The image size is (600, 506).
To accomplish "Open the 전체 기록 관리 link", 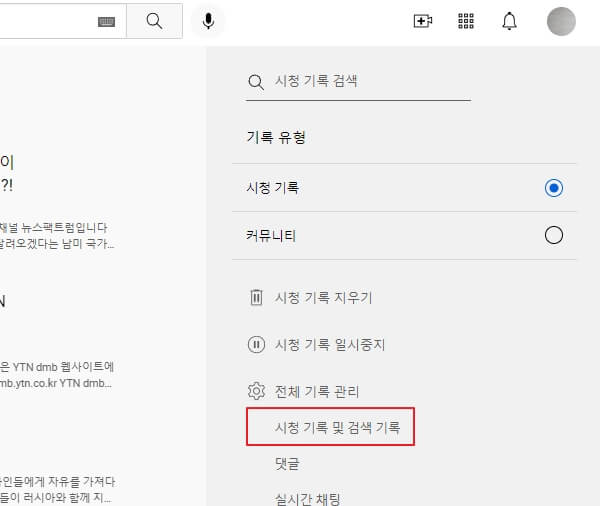I will coord(317,392).
